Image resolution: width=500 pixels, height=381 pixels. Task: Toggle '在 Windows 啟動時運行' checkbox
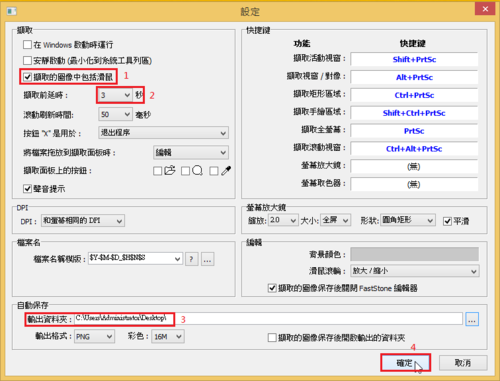[27, 44]
